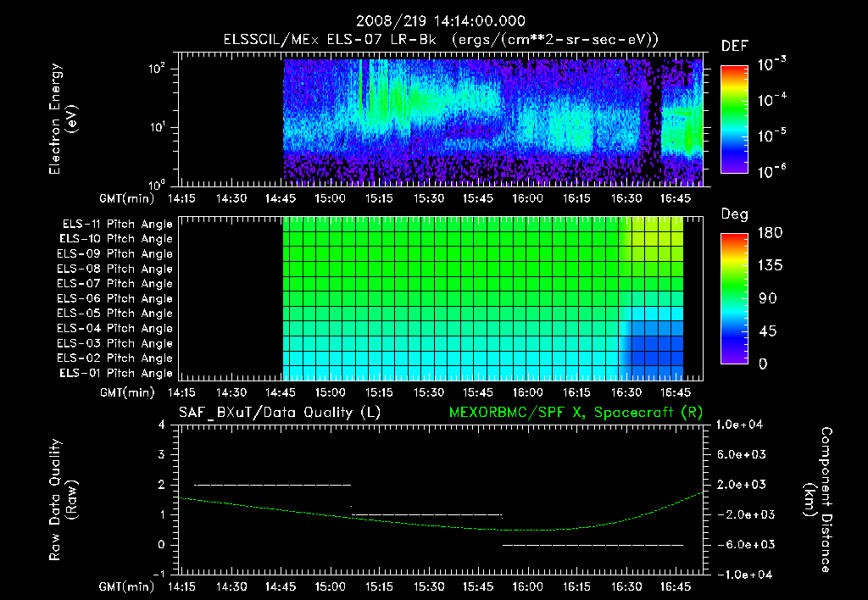Click the DEF color bar in top panel

734,119
